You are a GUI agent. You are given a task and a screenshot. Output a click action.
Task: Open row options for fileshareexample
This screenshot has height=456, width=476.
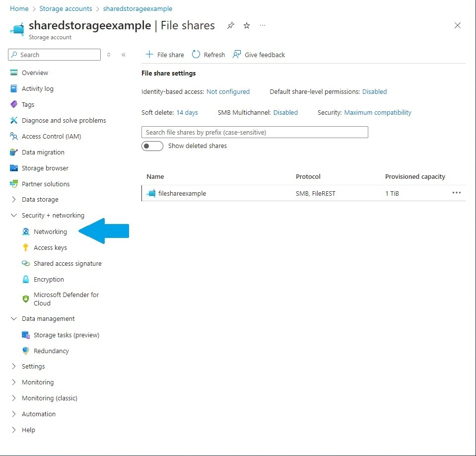click(x=456, y=193)
